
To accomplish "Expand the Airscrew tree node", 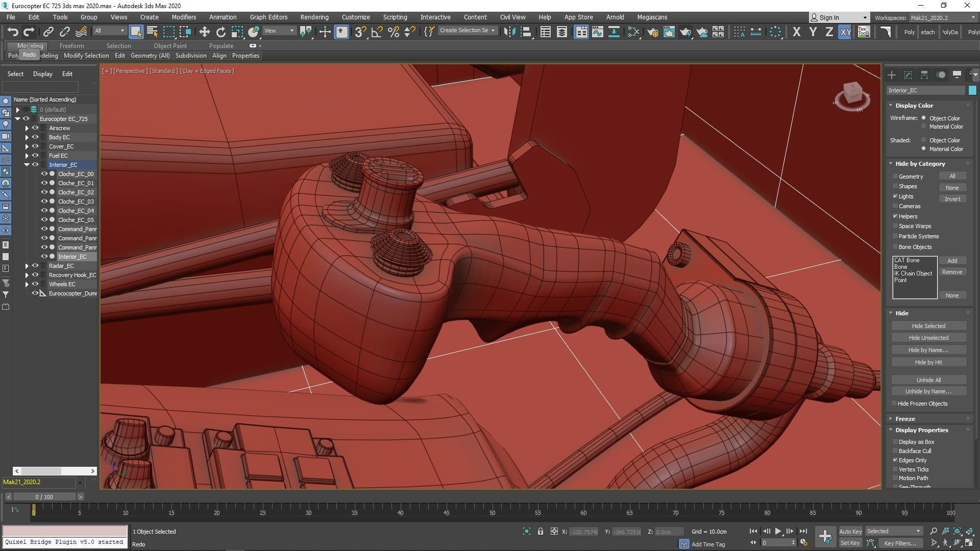I will 27,128.
